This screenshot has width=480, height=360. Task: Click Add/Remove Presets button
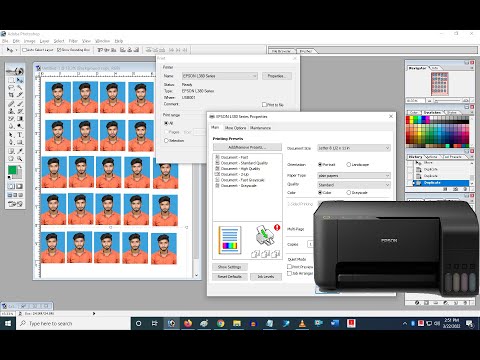click(x=247, y=147)
